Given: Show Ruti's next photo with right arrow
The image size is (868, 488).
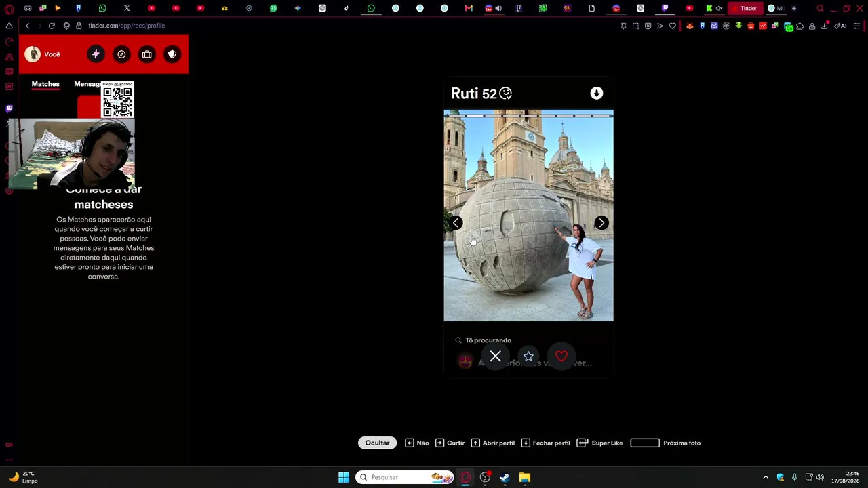Looking at the screenshot, I should click(x=601, y=223).
